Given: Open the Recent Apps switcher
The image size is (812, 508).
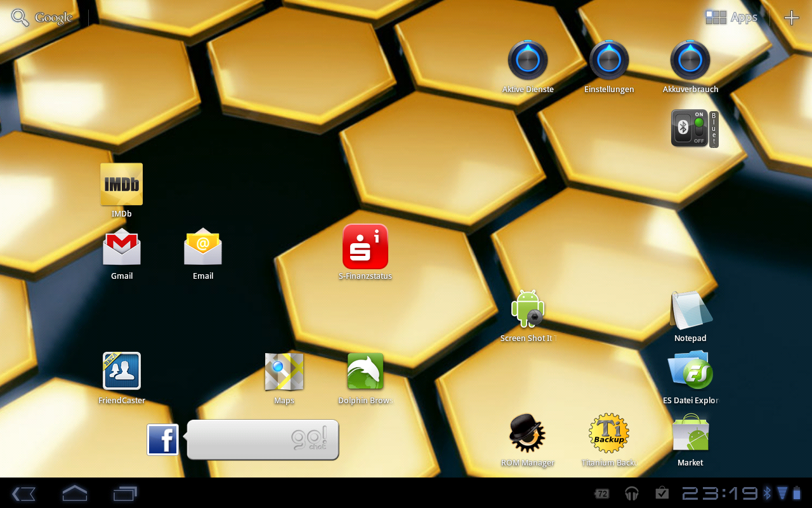Looking at the screenshot, I should point(125,493).
